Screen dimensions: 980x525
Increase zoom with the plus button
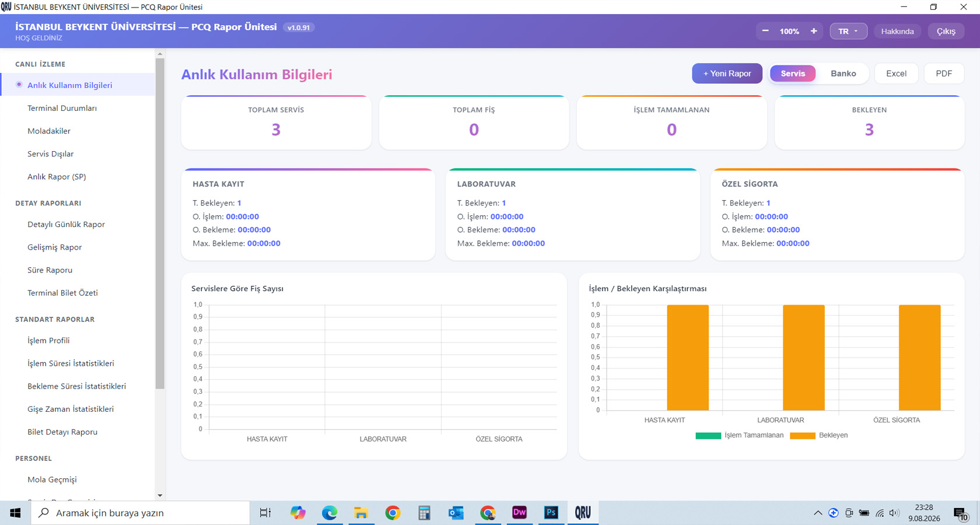[x=814, y=31]
